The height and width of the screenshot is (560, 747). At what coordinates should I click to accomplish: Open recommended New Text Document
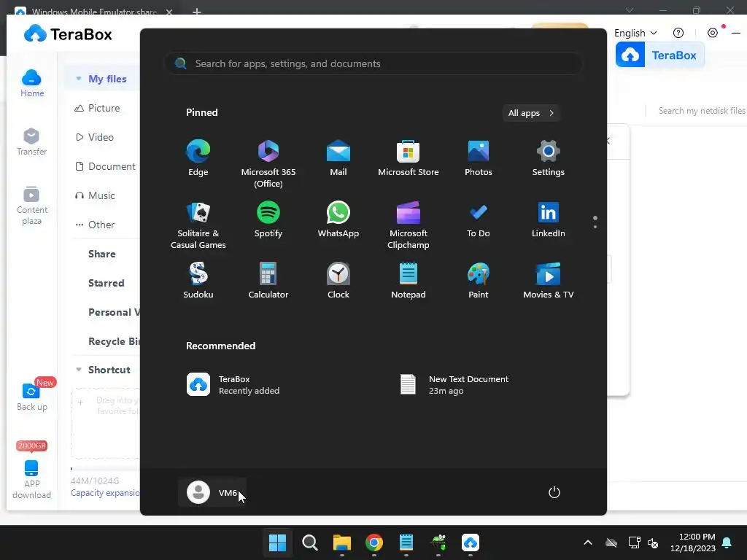point(454,385)
